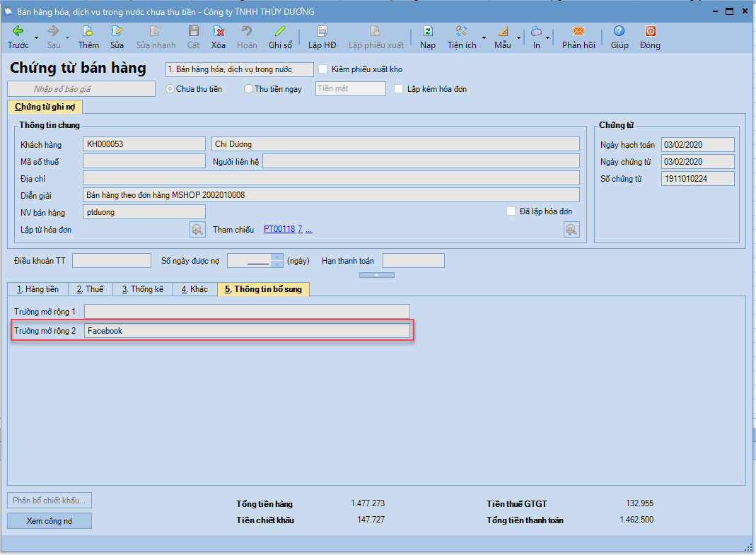Open Phản hồi feedback envelope icon

click(578, 31)
